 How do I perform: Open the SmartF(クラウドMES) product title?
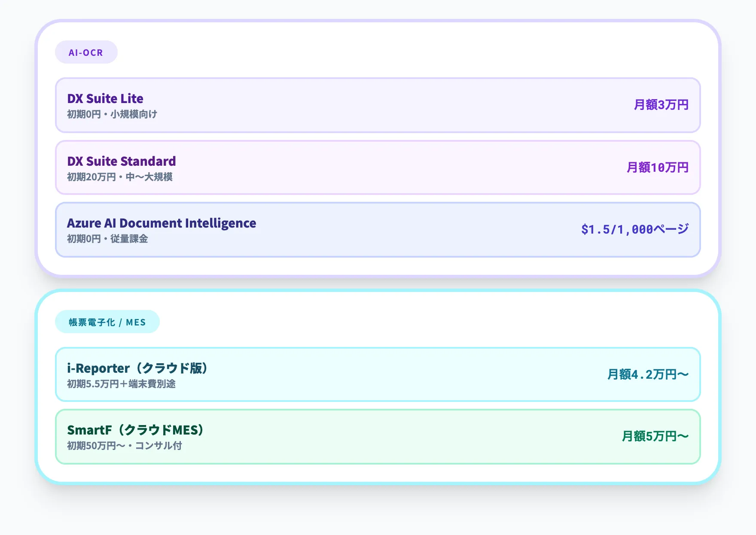[136, 430]
